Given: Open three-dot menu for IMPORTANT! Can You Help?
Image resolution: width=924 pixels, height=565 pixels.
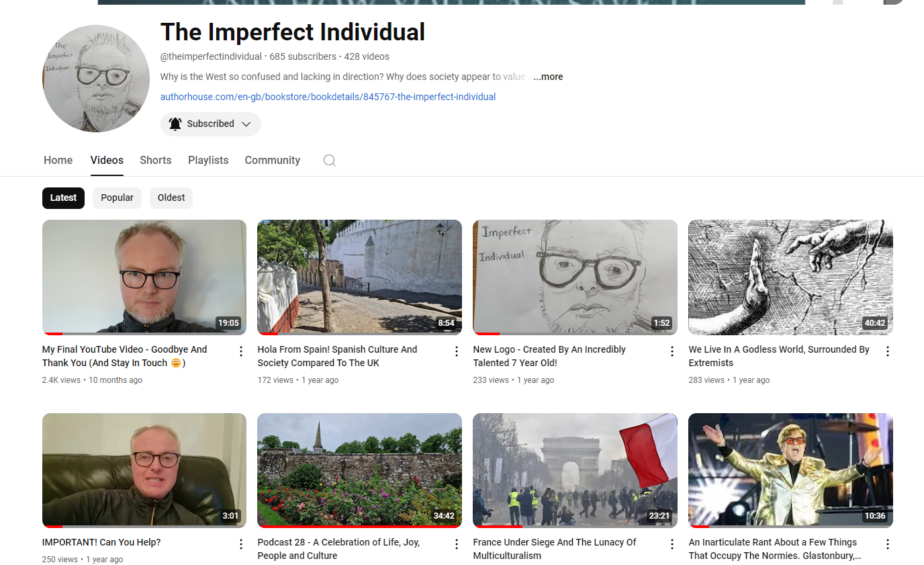Looking at the screenshot, I should click(x=241, y=544).
